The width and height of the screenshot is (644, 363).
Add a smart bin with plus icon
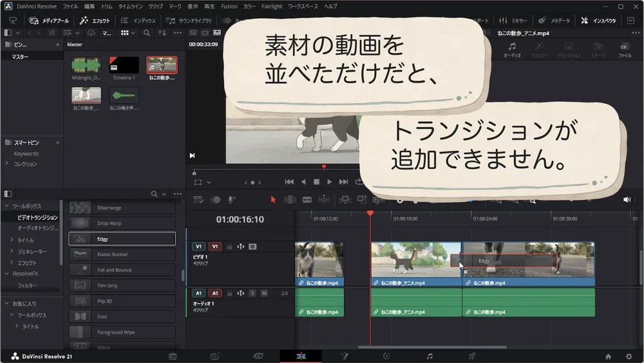57,142
